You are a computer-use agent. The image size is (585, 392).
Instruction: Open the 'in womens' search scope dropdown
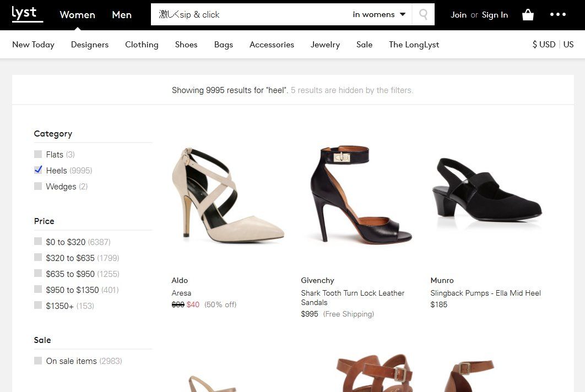click(379, 14)
